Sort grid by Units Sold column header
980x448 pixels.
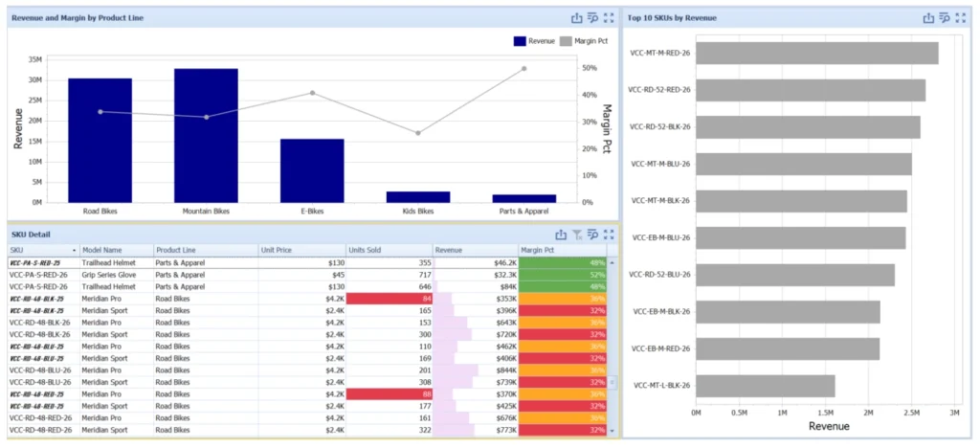[389, 251]
